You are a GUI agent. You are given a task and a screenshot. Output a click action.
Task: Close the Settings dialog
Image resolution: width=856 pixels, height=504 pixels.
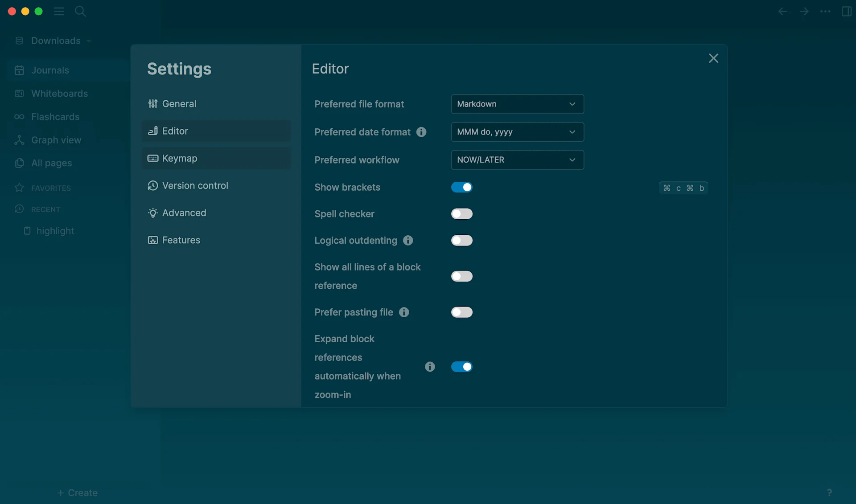tap(713, 58)
